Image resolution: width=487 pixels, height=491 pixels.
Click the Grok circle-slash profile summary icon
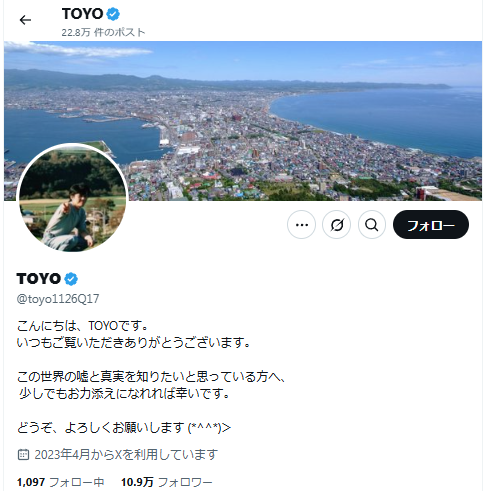tap(337, 225)
